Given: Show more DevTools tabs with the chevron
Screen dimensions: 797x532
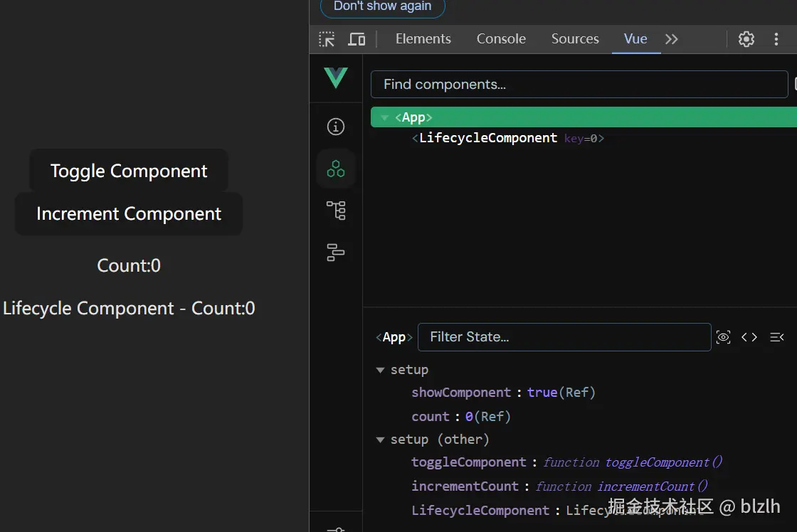Looking at the screenshot, I should coord(672,39).
